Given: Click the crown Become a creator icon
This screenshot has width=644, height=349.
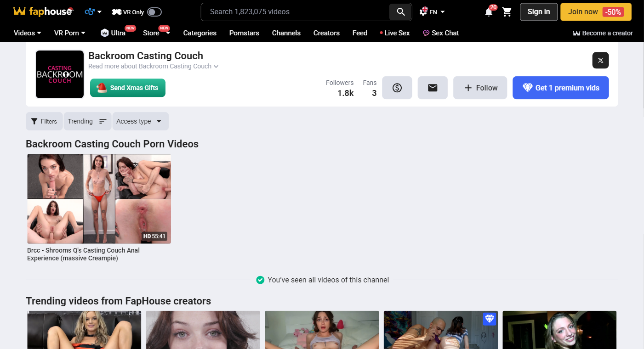Looking at the screenshot, I should [576, 33].
